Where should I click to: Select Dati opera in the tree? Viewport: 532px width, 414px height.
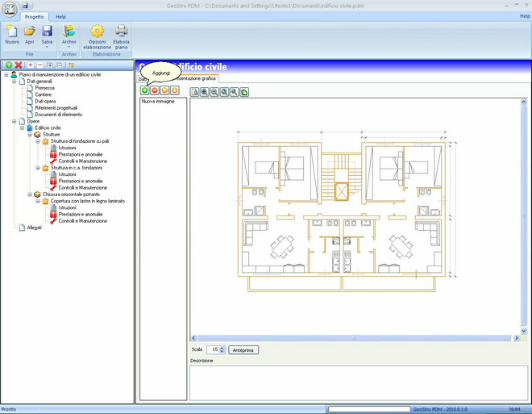click(x=45, y=101)
